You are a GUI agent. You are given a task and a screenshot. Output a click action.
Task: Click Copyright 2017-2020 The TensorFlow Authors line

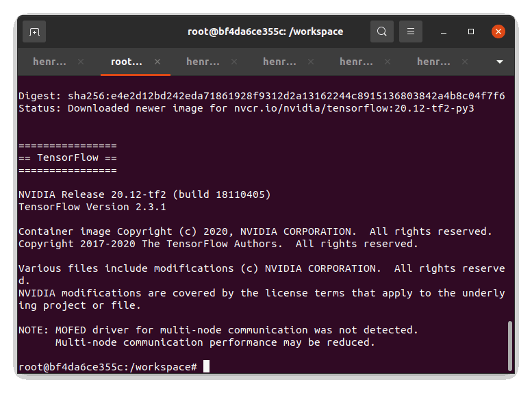pyautogui.click(x=218, y=244)
